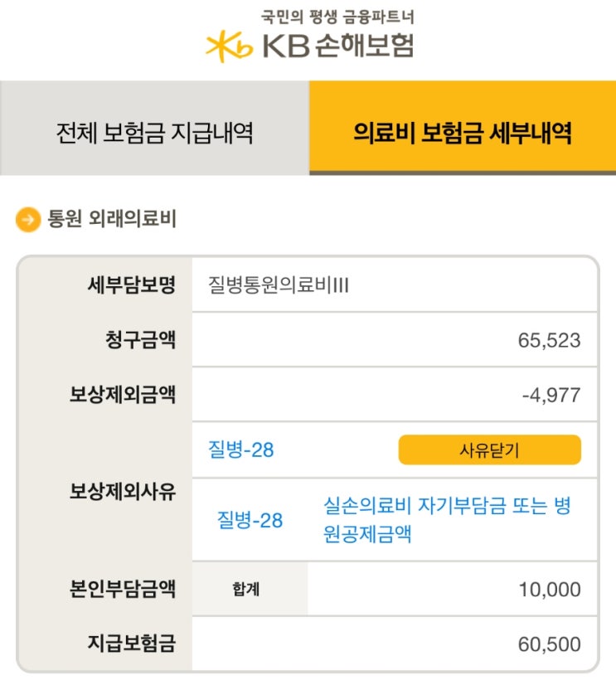
Task: Click the 세부담보명 row label
Action: pyautogui.click(x=132, y=286)
